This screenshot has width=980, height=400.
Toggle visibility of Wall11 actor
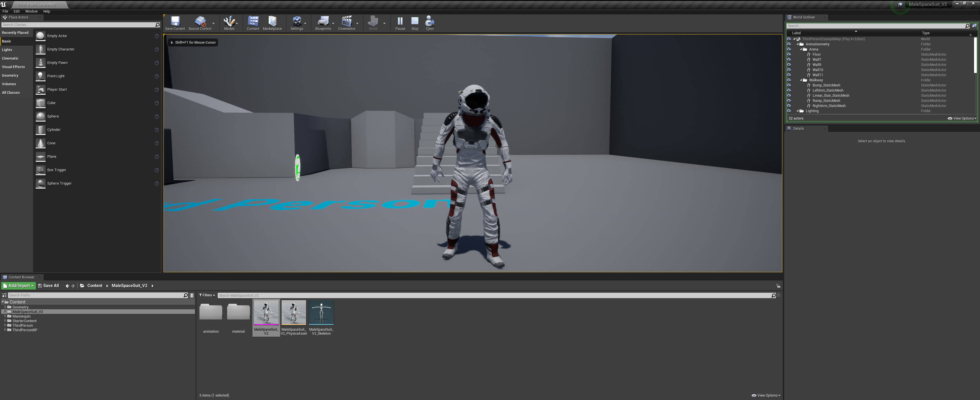(789, 75)
